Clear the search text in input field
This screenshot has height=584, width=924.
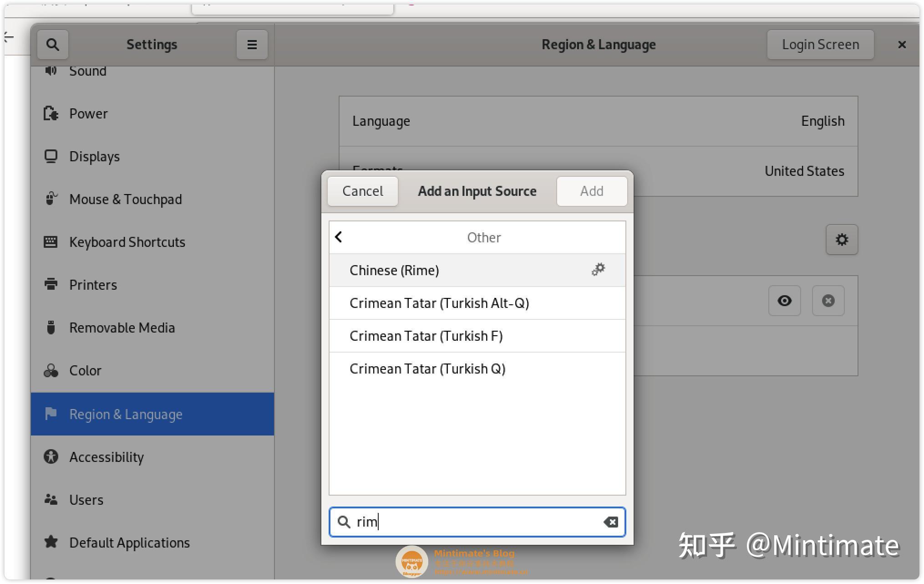pyautogui.click(x=610, y=522)
